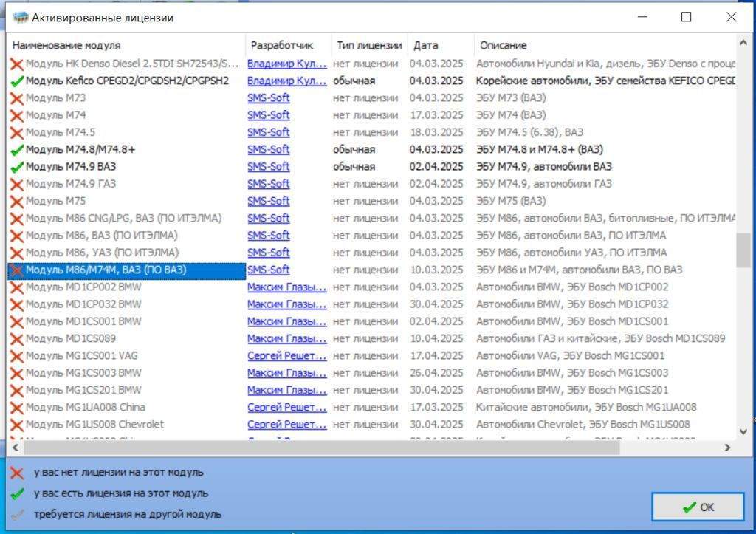Image resolution: width=756 pixels, height=534 pixels.
Task: Click description Автомобили VAG, ЭБУ Bosch MG1CS001
Action: pos(571,355)
